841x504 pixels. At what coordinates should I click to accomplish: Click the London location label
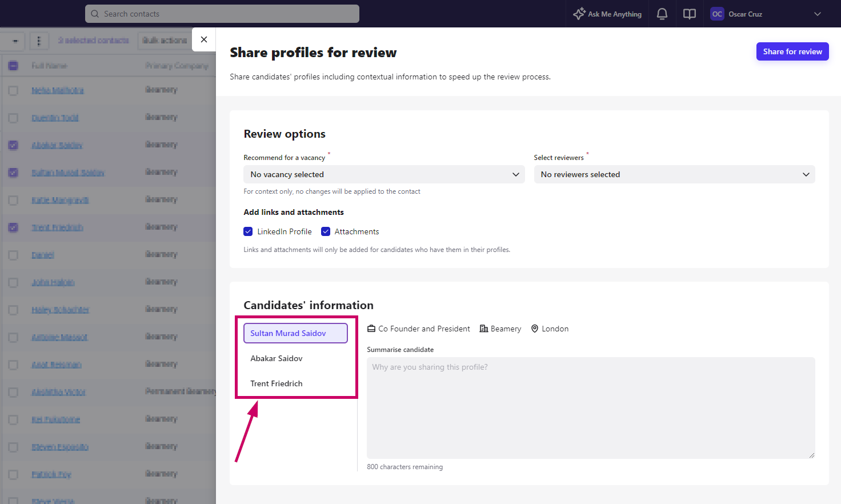[x=555, y=329]
